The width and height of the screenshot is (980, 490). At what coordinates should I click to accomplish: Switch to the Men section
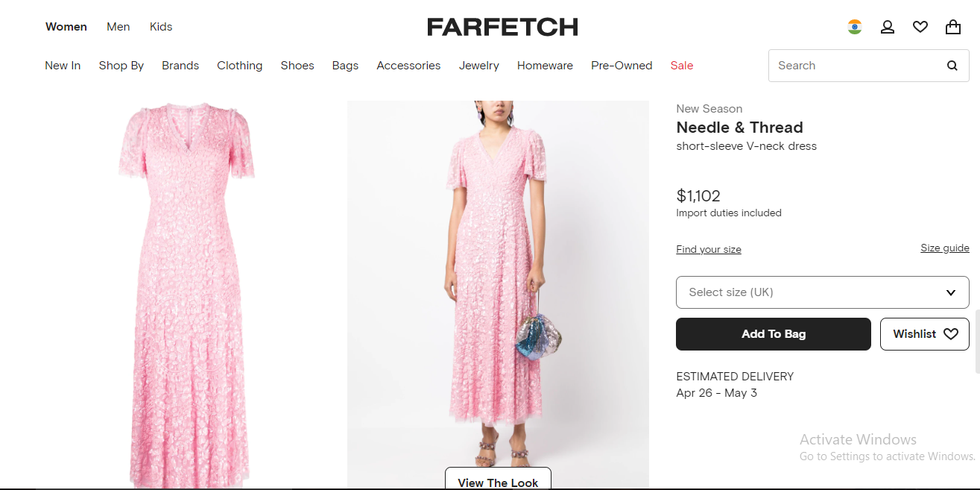(x=118, y=27)
